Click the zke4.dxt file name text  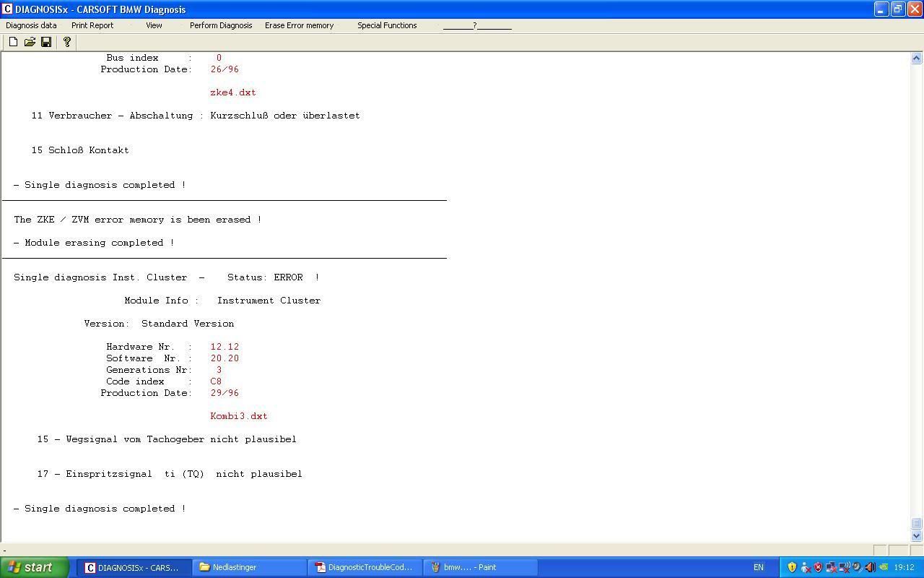(x=233, y=92)
